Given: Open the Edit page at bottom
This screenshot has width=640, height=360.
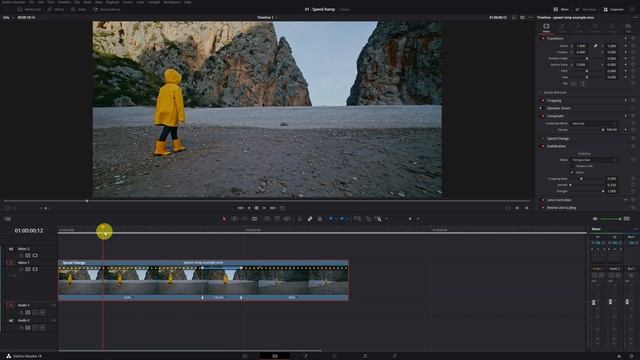Looking at the screenshot, I should tap(275, 356).
